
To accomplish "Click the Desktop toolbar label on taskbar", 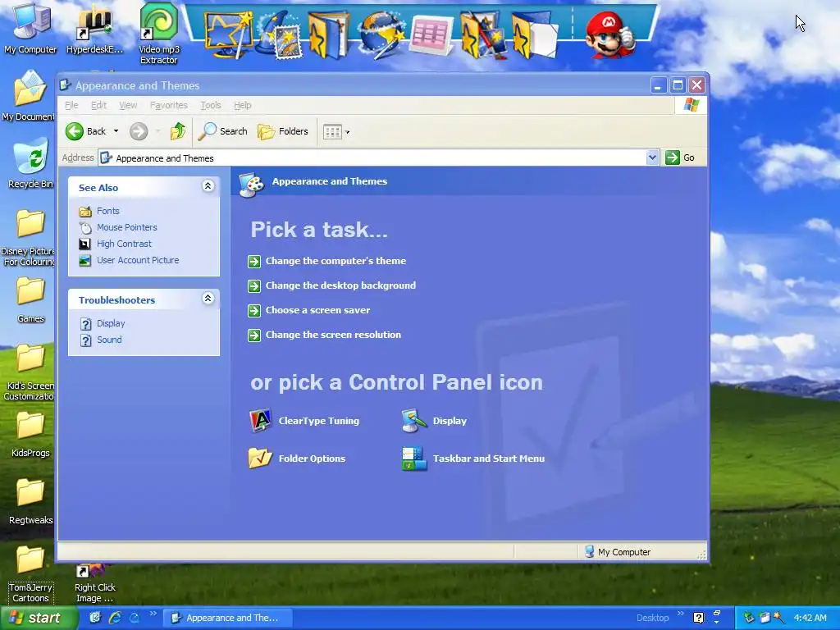I will pyautogui.click(x=652, y=618).
